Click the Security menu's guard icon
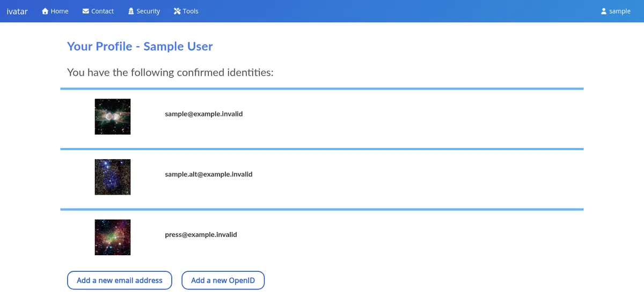The image size is (644, 304). click(x=131, y=11)
